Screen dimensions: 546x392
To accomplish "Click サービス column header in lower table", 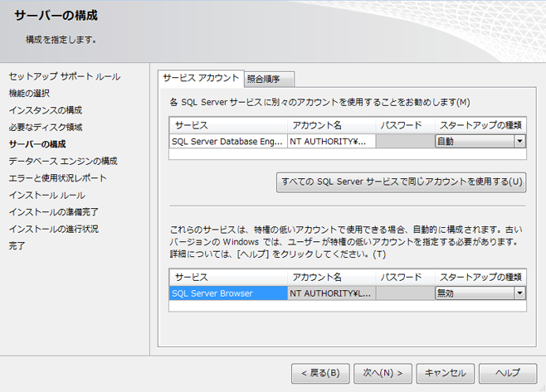I will [228, 277].
